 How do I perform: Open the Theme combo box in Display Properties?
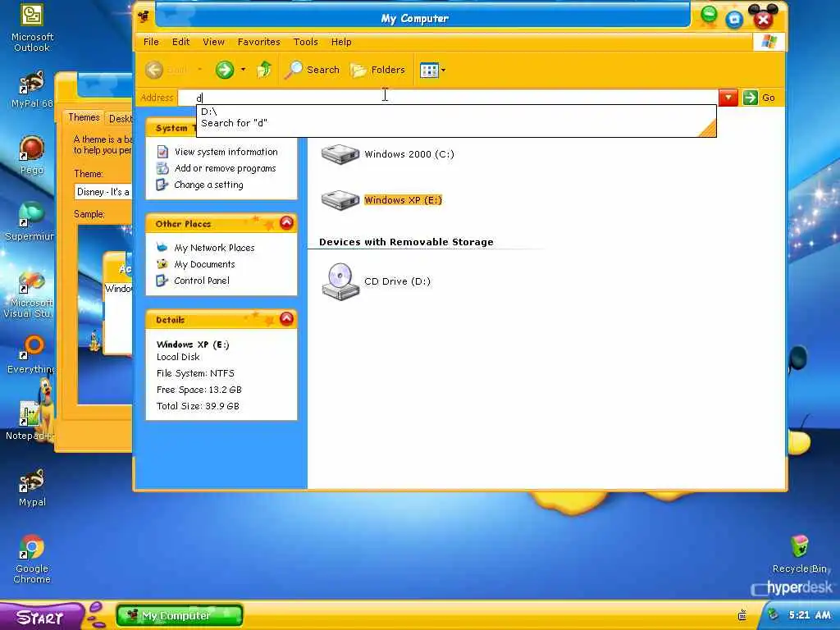[103, 192]
